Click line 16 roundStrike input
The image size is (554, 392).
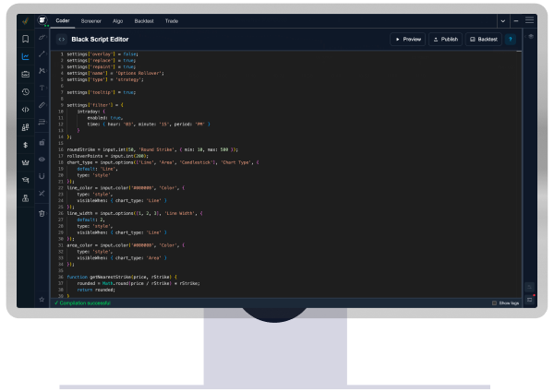pos(152,149)
